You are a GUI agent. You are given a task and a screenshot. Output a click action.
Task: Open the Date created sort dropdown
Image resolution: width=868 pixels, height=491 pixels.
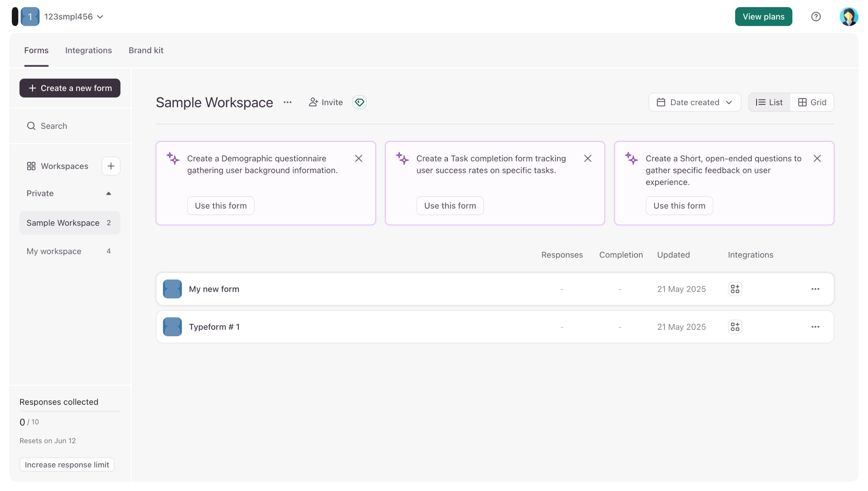(694, 102)
